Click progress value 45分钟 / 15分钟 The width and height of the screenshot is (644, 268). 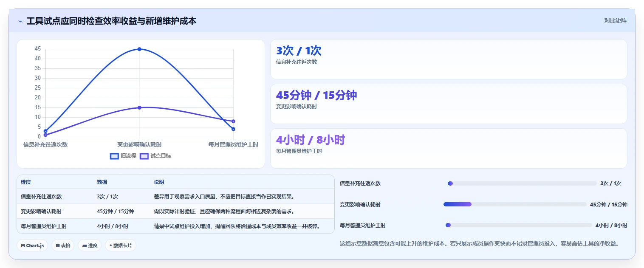[x=609, y=205]
